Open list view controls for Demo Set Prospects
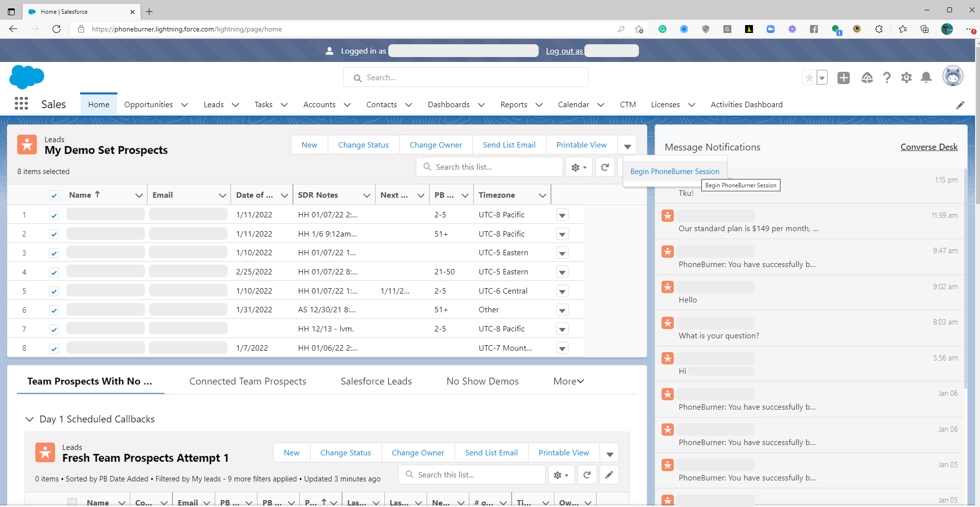This screenshot has height=507, width=980. point(578,167)
